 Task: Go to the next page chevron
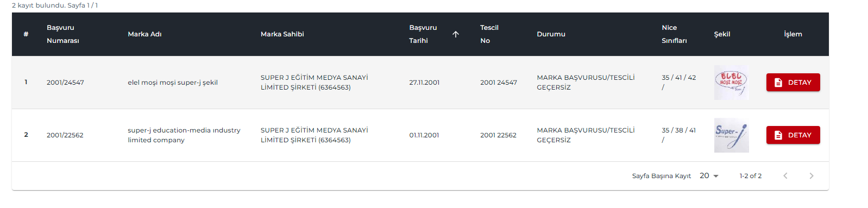(812, 176)
